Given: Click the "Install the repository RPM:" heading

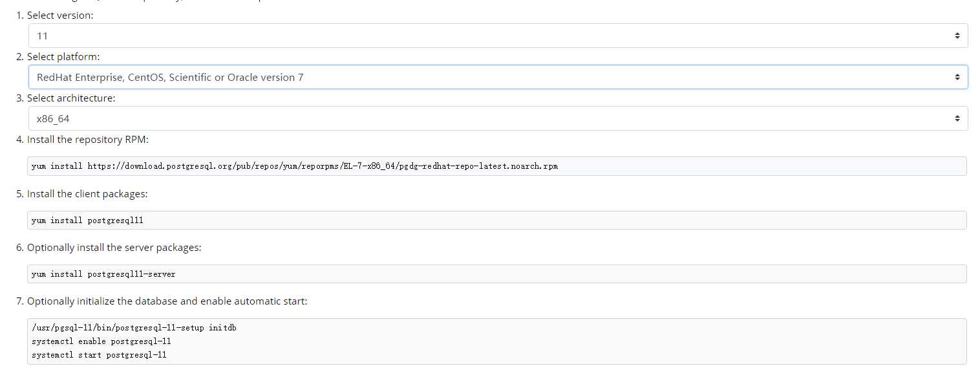Looking at the screenshot, I should click(x=88, y=140).
